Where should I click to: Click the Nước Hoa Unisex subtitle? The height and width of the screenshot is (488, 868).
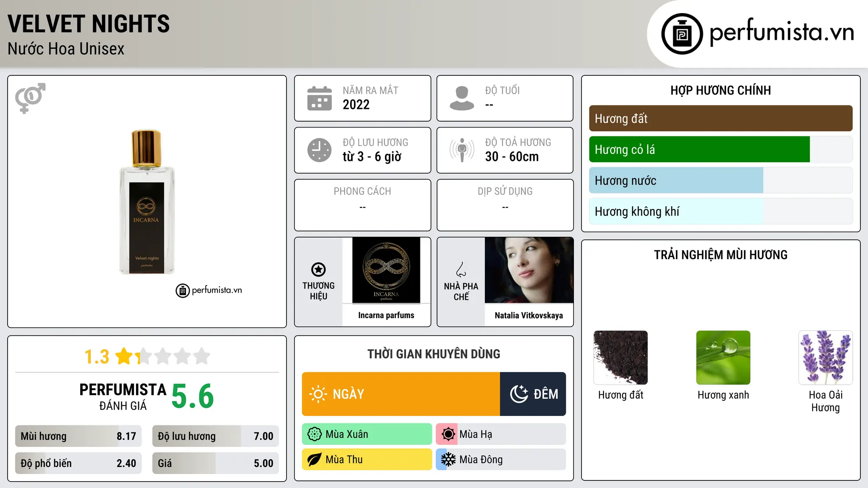[66, 49]
